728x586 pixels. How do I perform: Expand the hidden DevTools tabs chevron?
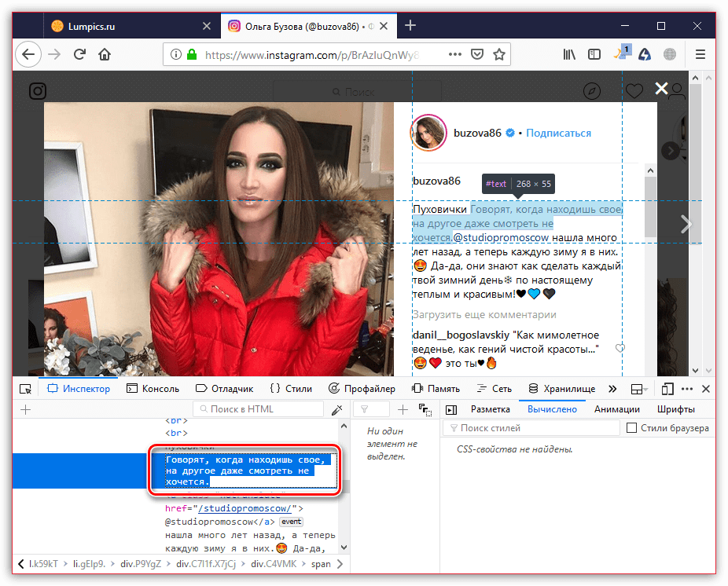tap(612, 389)
